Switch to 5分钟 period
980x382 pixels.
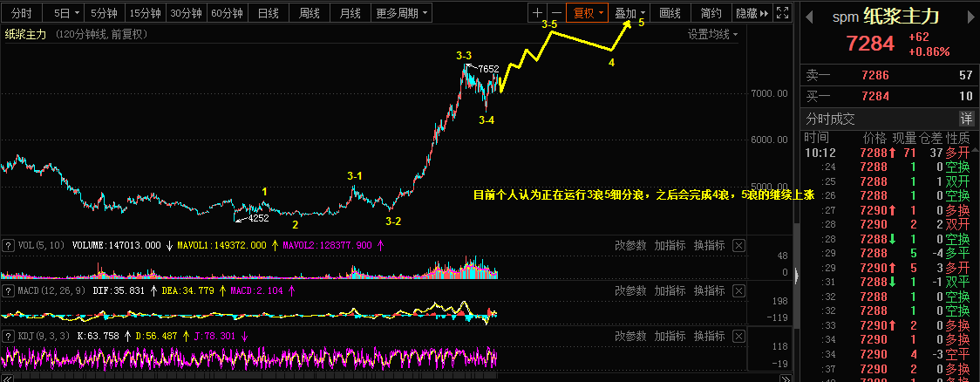pos(105,12)
